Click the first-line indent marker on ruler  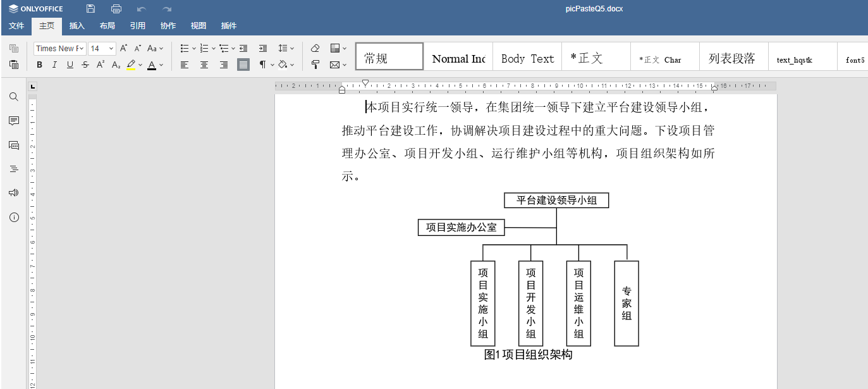click(365, 83)
